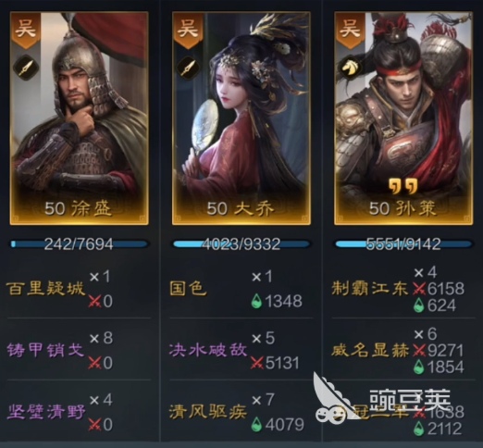Open the 决水破敌 skill entry
This screenshot has width=483, height=448.
click(208, 351)
